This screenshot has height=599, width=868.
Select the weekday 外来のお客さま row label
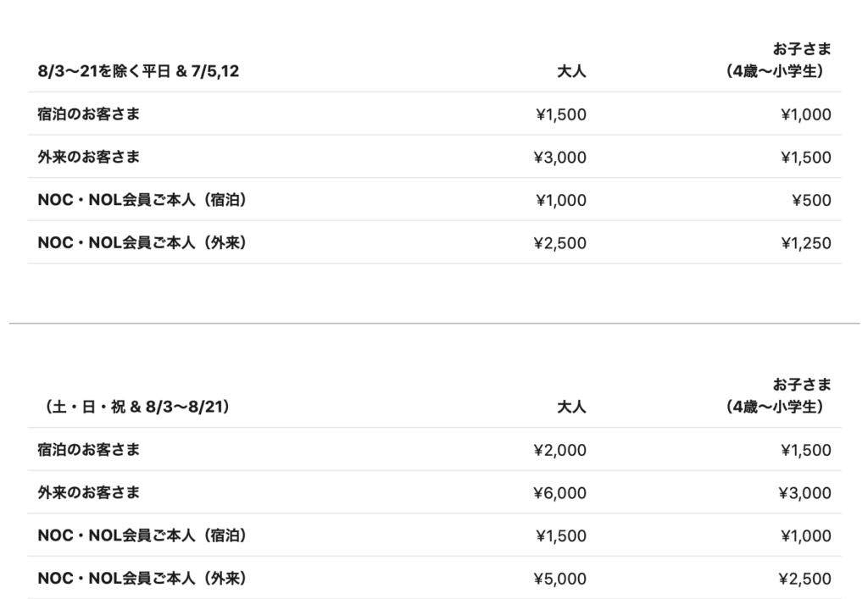pyautogui.click(x=89, y=158)
